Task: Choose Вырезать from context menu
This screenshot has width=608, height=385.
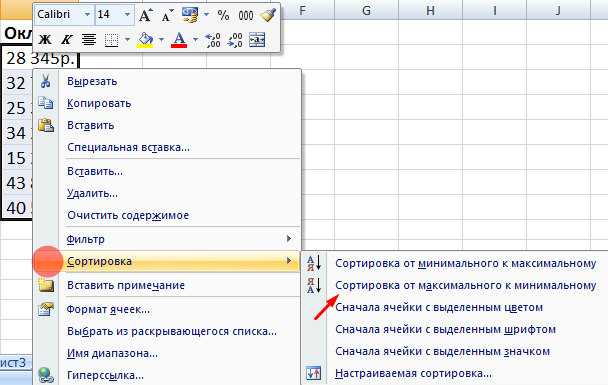Action: click(x=167, y=81)
